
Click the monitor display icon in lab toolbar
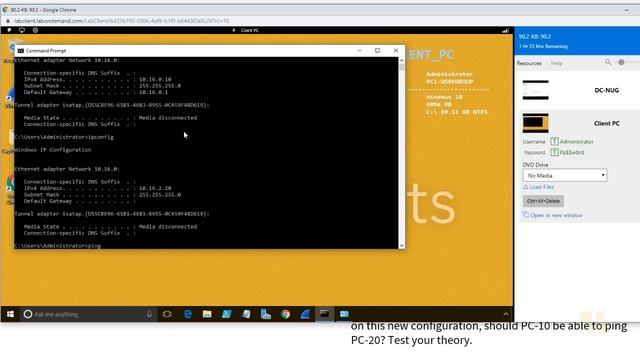22,30
